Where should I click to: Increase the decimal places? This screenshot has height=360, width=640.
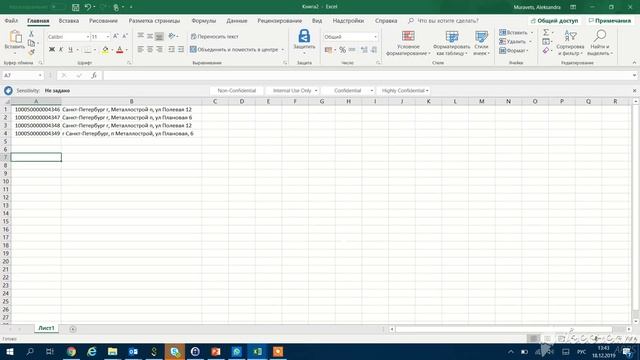click(x=364, y=50)
